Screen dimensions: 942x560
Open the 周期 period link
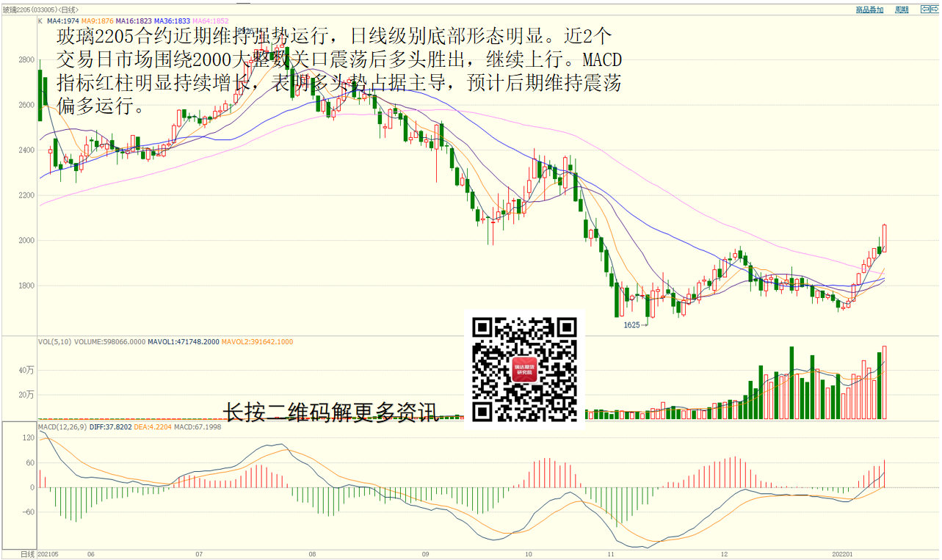902,10
